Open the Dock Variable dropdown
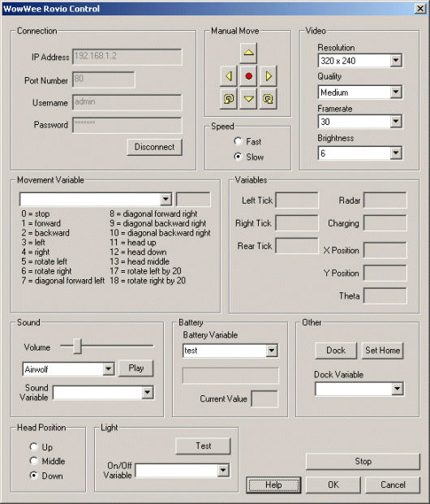The image size is (430, 504). pos(398,389)
